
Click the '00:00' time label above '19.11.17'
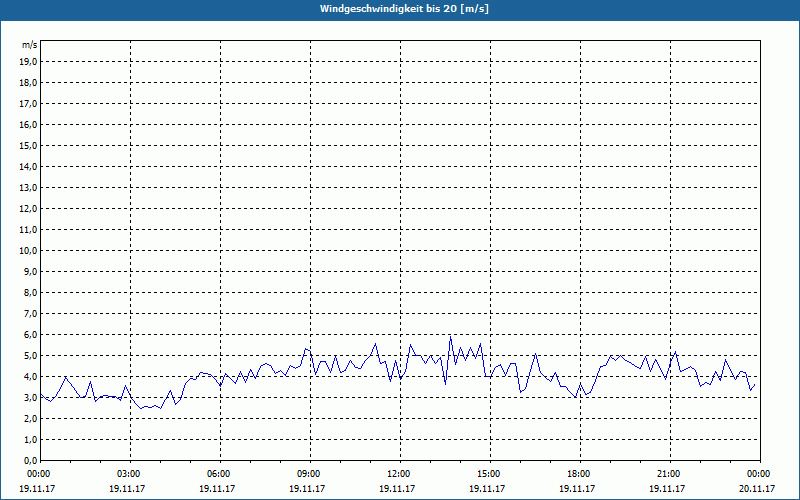[x=39, y=474]
